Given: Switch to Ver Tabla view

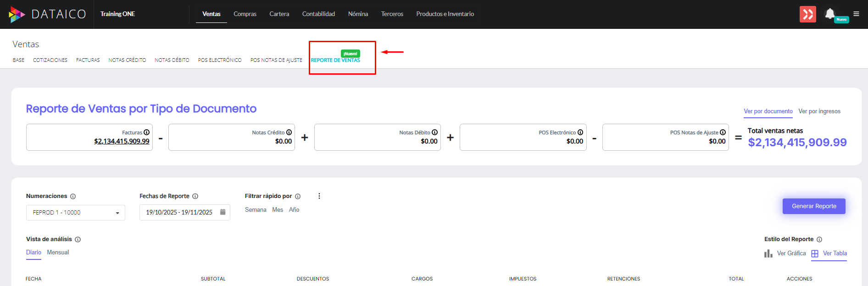Looking at the screenshot, I should (829, 253).
